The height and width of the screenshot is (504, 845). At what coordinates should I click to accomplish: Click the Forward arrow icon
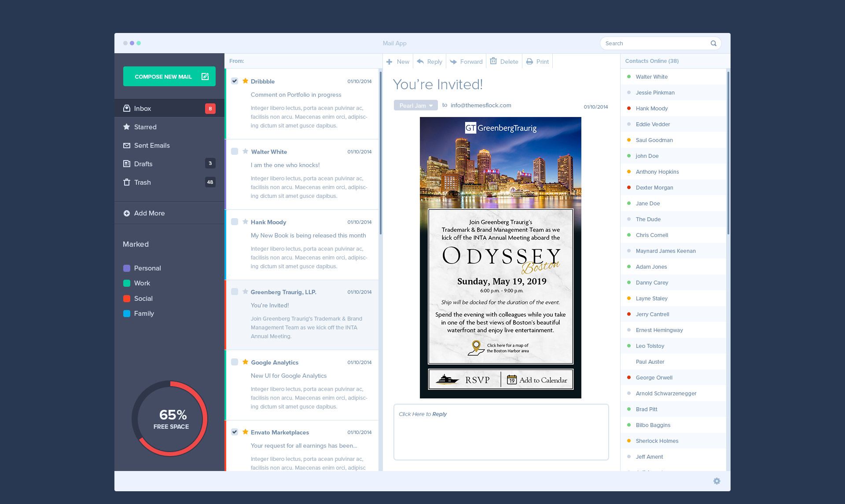453,62
